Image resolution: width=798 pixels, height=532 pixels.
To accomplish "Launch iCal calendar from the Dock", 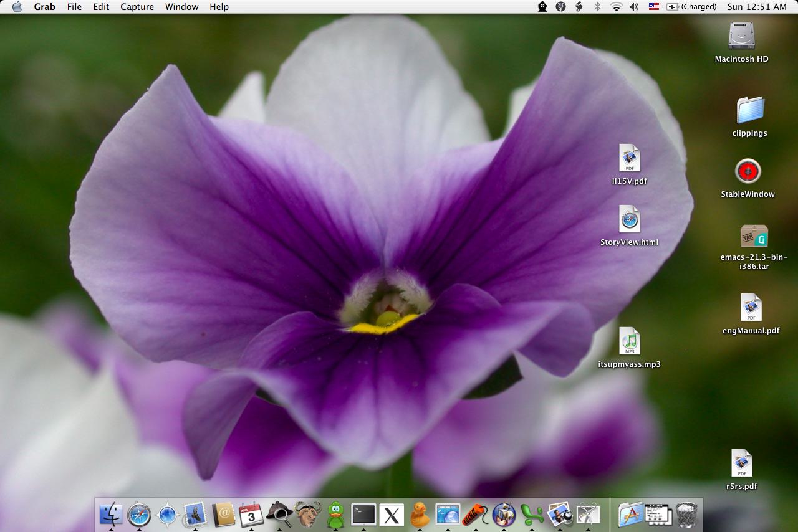I will coord(251,515).
